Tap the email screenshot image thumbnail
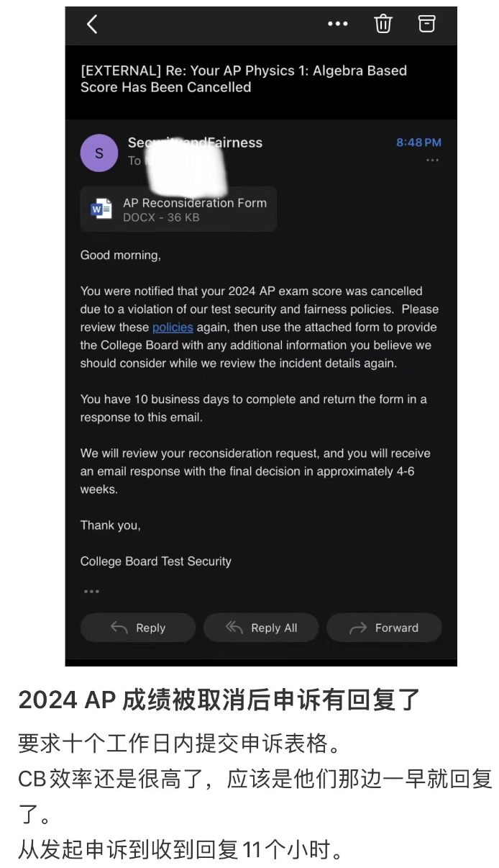 click(x=261, y=336)
